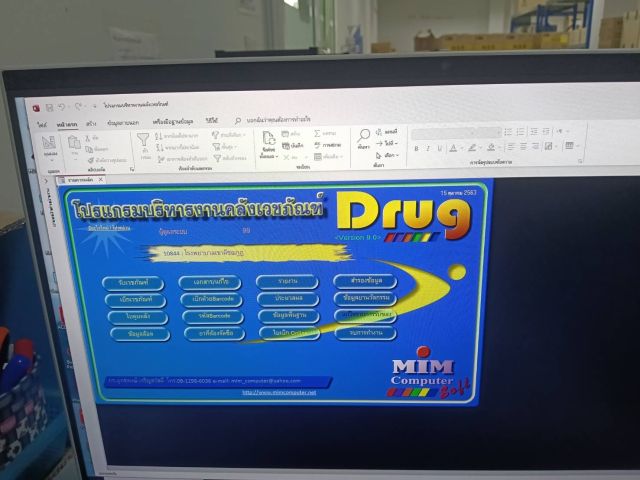Click the increase indent icon
Viewport: 640px width, 480px height.
click(x=546, y=131)
